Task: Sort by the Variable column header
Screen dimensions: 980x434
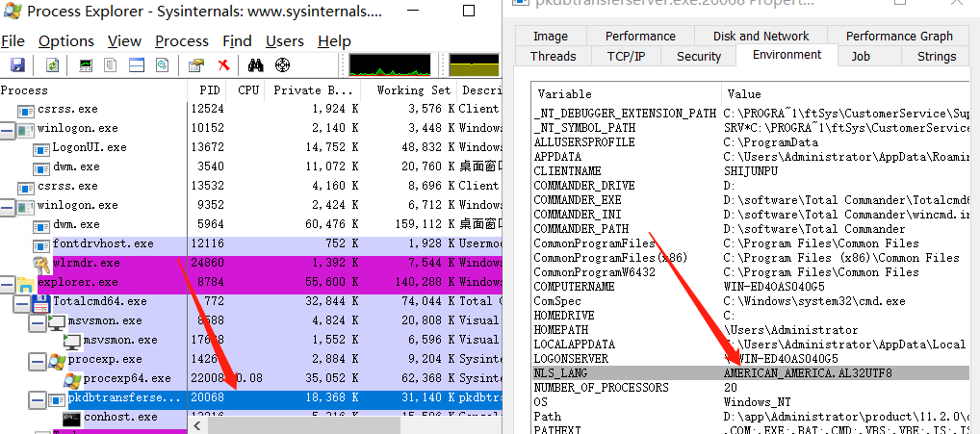Action: pyautogui.click(x=627, y=94)
